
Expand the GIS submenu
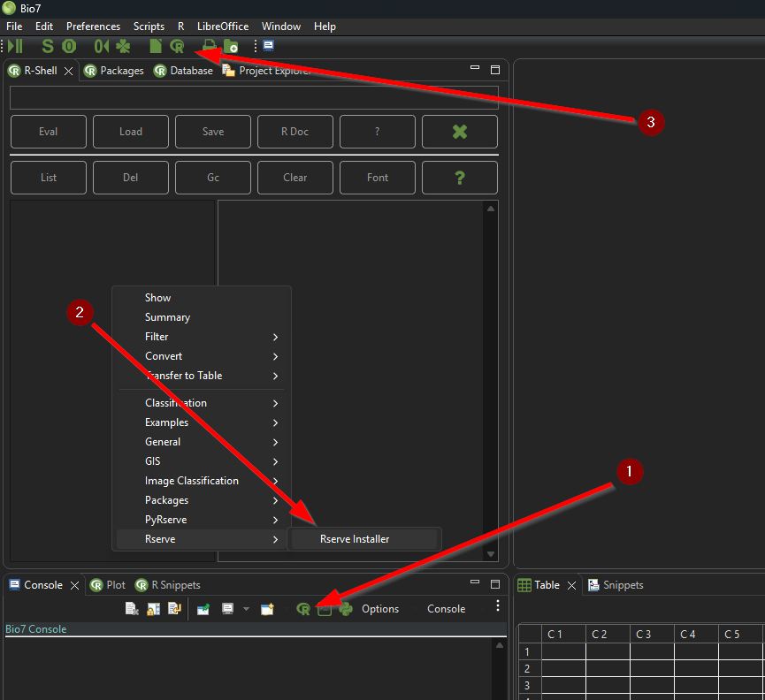pyautogui.click(x=201, y=461)
